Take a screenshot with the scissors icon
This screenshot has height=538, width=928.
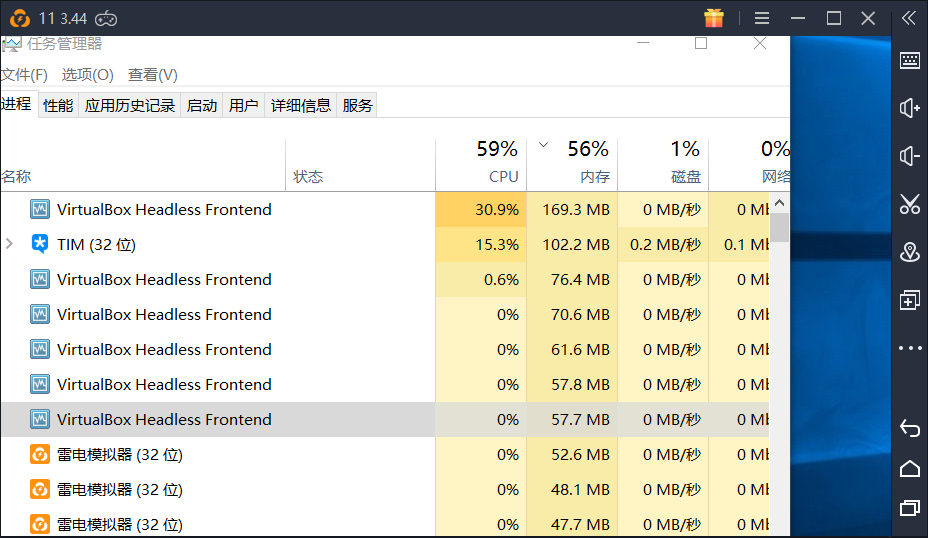click(x=910, y=205)
